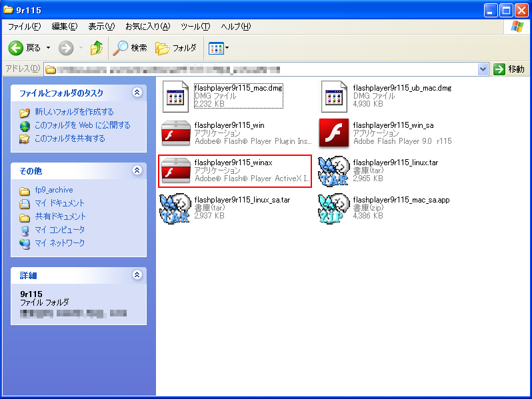This screenshot has width=532, height=399.
Task: Open the Tools (ツール) menu
Action: (195, 27)
